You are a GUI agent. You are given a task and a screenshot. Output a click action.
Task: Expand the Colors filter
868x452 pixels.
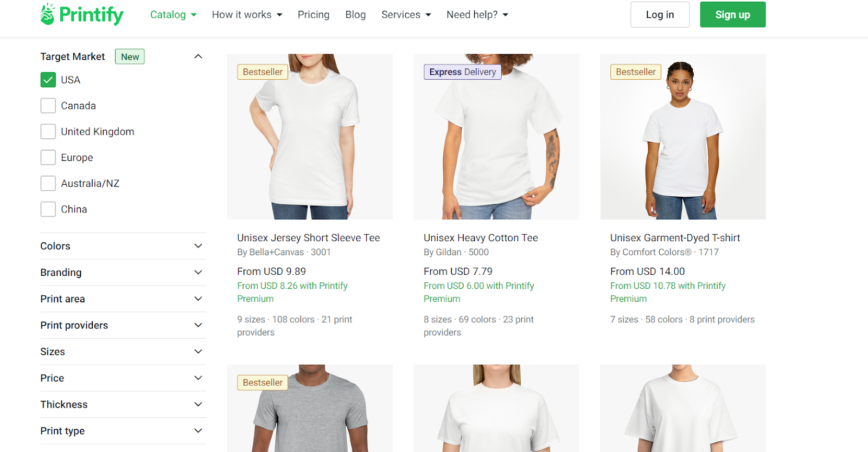point(123,246)
